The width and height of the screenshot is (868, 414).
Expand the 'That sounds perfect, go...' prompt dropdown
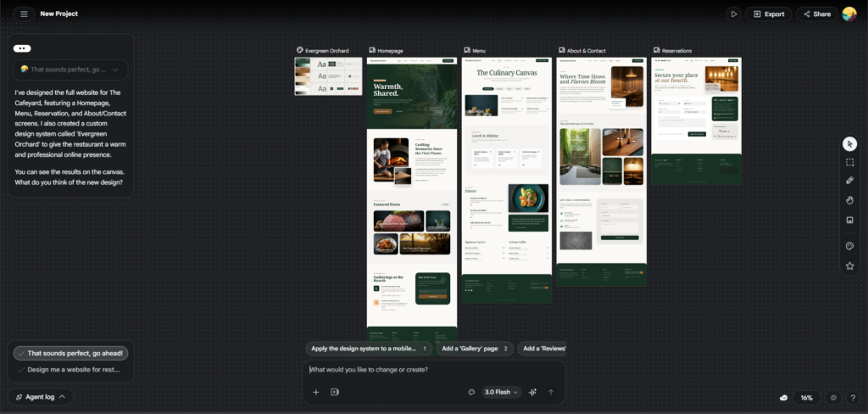coord(71,70)
